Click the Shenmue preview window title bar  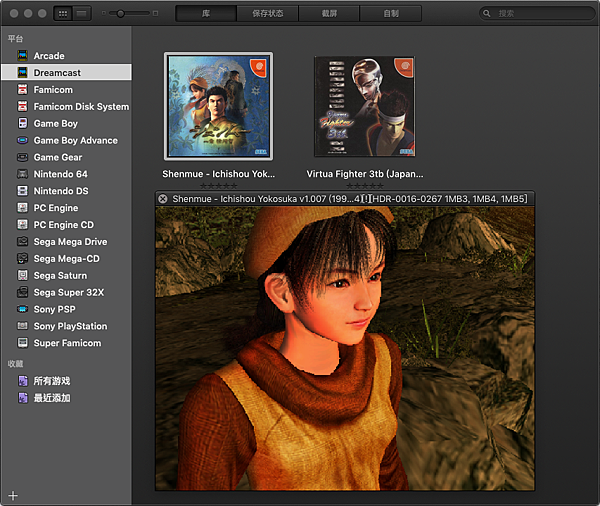[x=345, y=199]
